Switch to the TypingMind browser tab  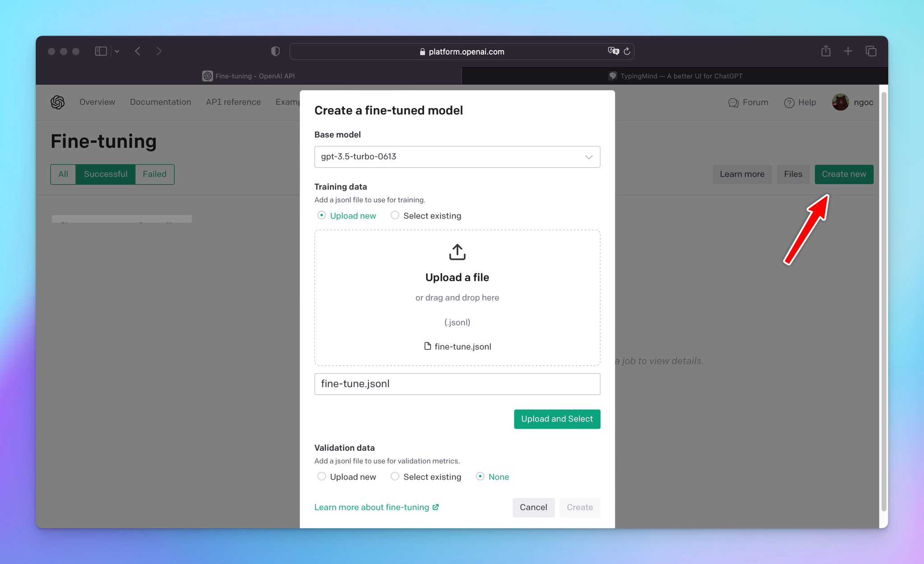[x=675, y=76]
